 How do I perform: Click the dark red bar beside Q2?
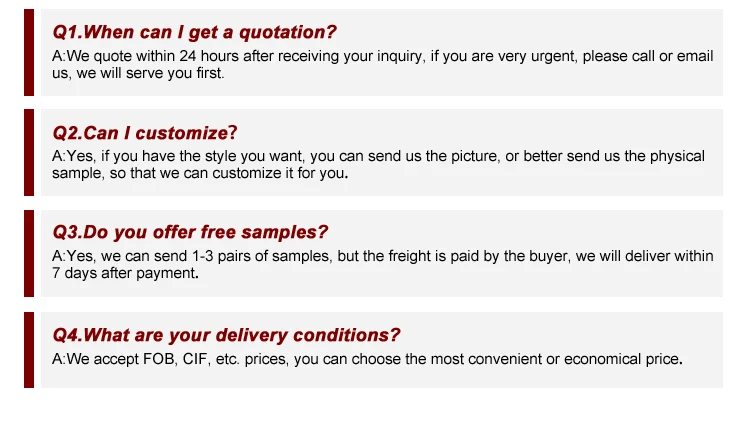pos(28,152)
